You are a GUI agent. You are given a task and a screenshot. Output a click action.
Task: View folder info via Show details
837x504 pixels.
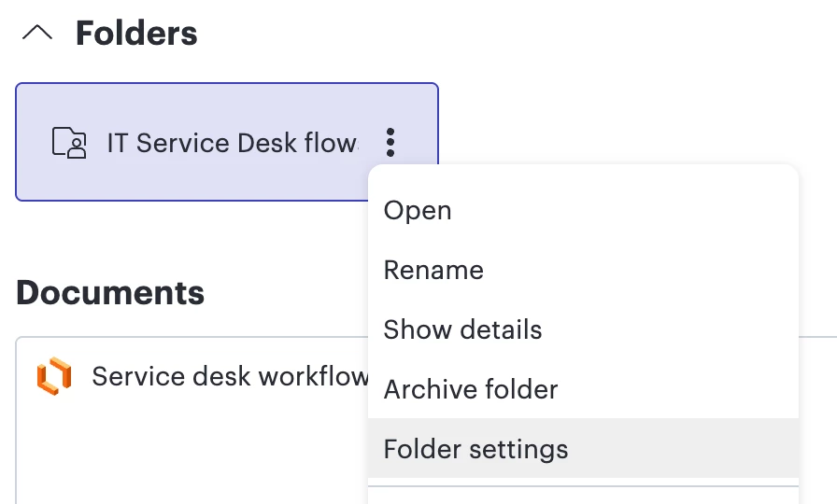(x=462, y=330)
